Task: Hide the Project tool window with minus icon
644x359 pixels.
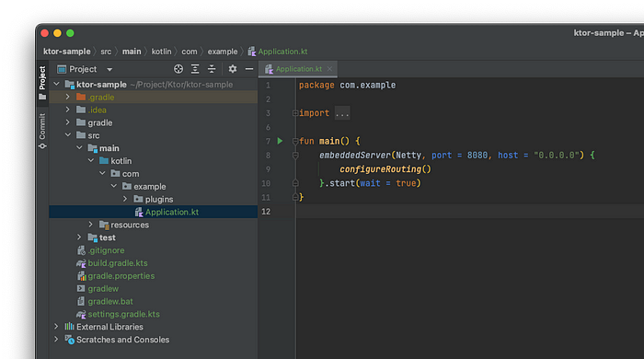Action: point(249,69)
